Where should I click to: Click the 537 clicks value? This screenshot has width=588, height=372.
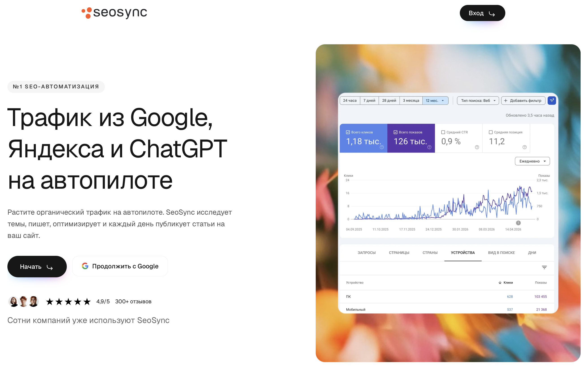coord(510,310)
